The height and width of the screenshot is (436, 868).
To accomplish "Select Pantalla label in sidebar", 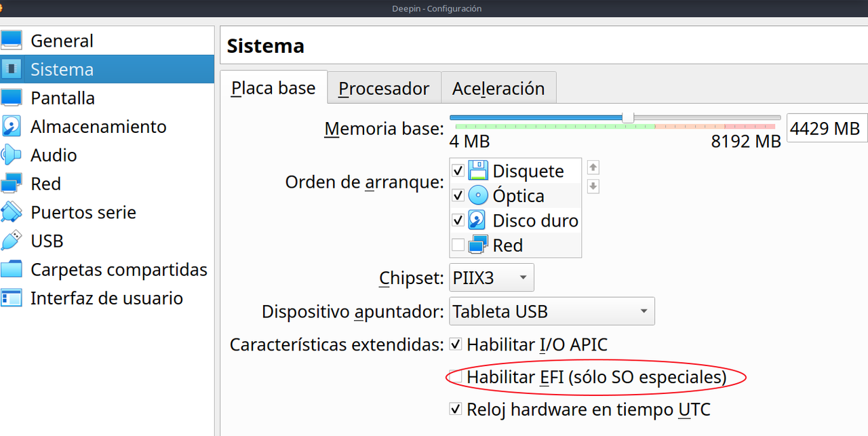I will pyautogui.click(x=62, y=98).
